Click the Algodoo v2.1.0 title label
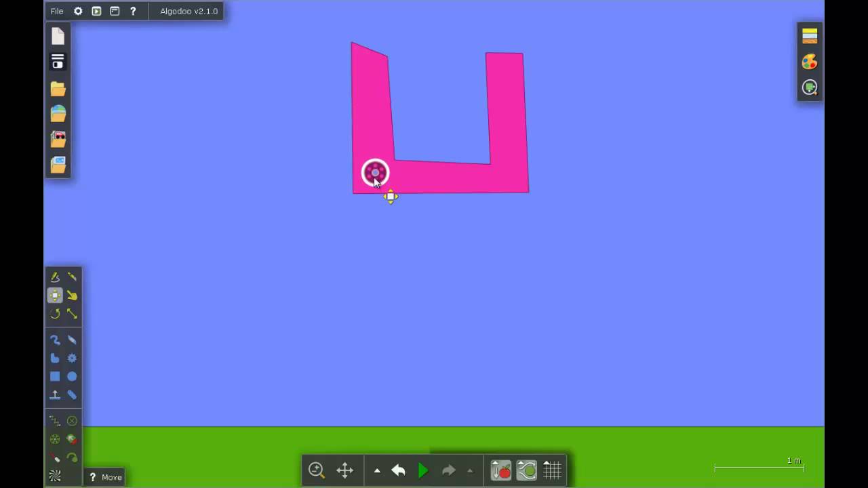Viewport: 868px width, 488px height. point(189,12)
